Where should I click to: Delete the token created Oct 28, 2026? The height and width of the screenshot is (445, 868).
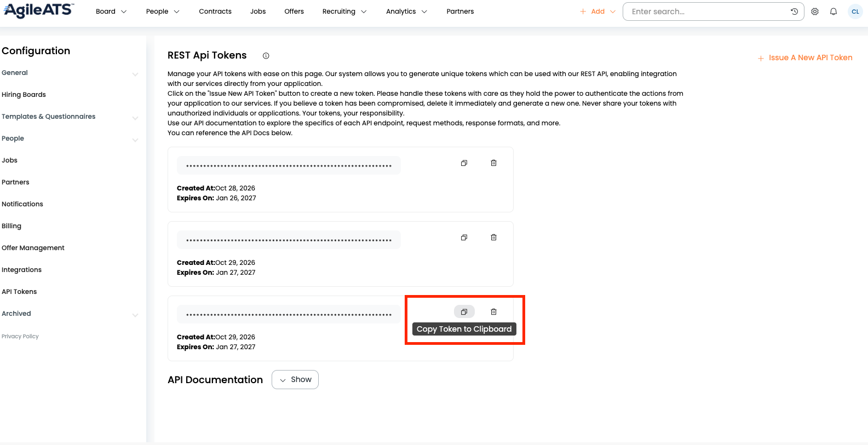493,163
